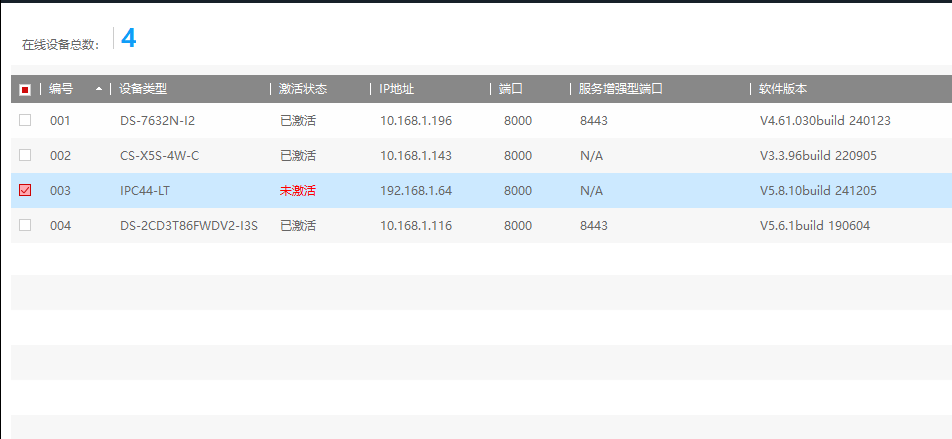Click port 8000 of device 002
The height and width of the screenshot is (439, 952).
pos(518,156)
